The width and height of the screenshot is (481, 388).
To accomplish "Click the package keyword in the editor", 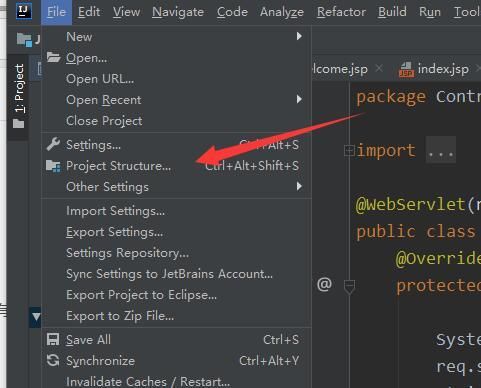I will click(x=391, y=97).
